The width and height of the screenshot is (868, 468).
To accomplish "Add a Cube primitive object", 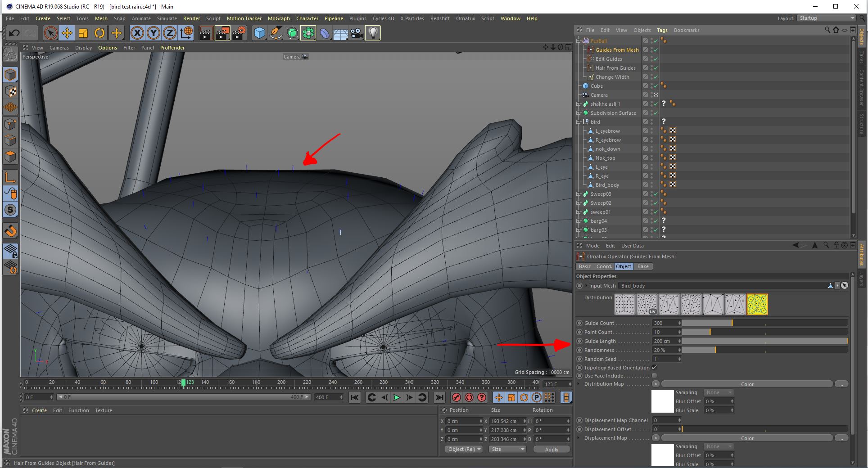I will coord(259,33).
